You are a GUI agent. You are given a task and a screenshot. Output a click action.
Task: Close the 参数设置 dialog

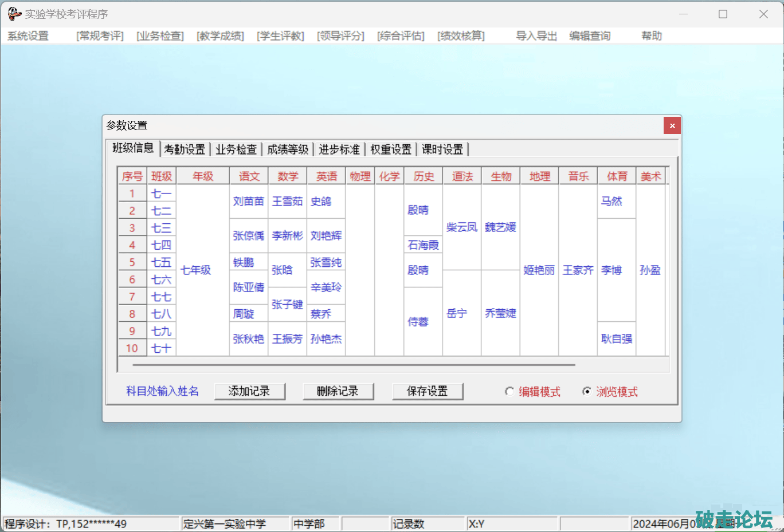click(x=672, y=125)
